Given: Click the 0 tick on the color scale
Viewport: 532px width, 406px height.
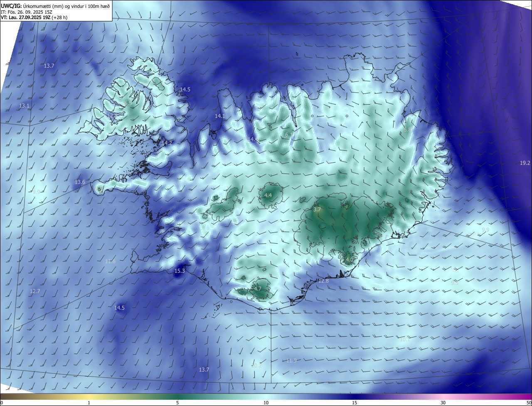Looking at the screenshot, I should coord(2,403).
